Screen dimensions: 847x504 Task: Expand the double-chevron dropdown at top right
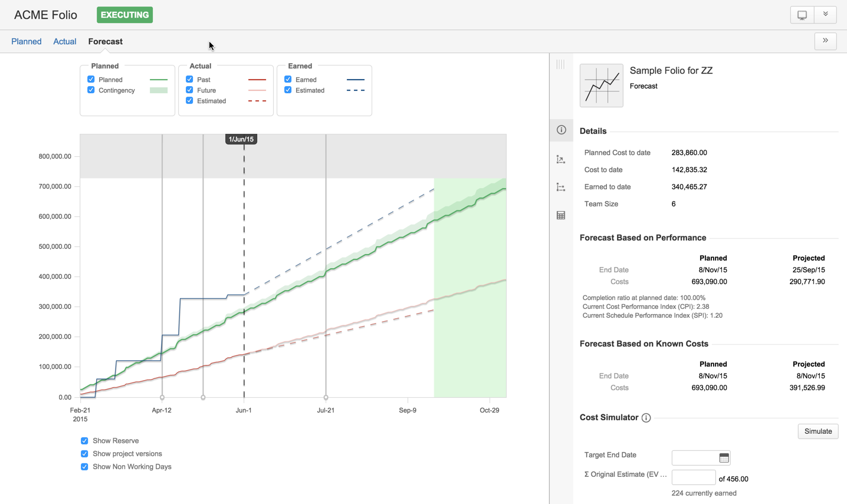coord(825,15)
